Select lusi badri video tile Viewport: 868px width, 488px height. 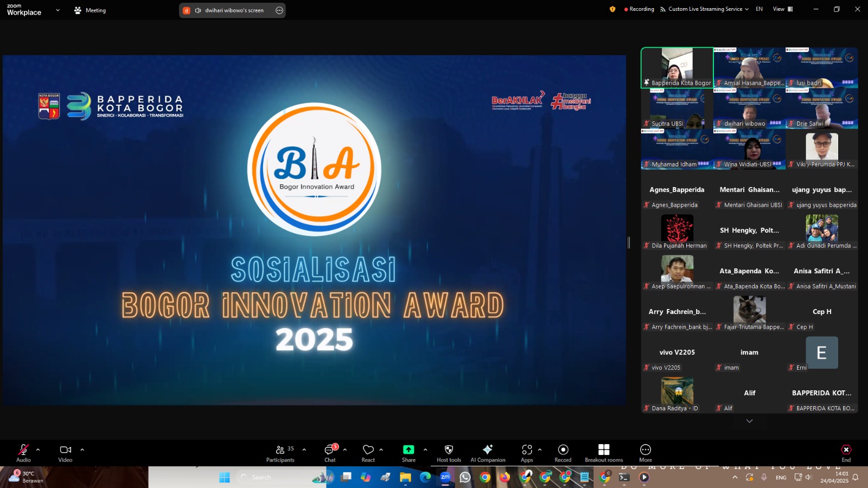(822, 67)
